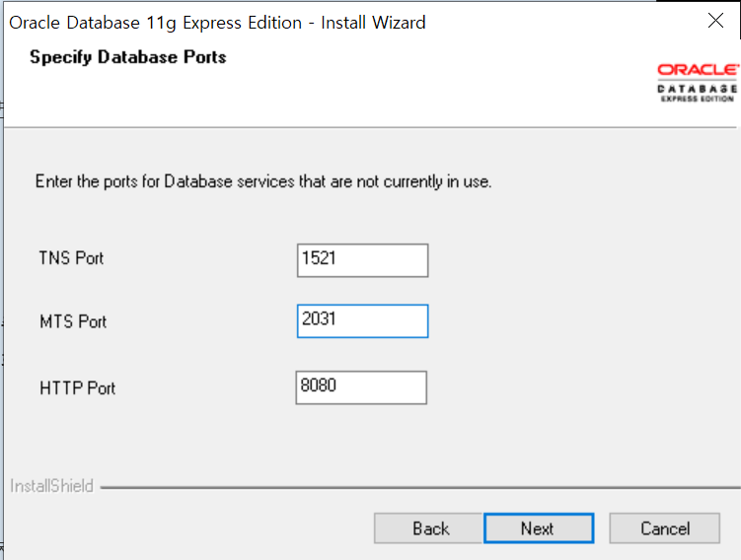Screen dimensions: 741x560
Task: Click the 'HTTP Port' label
Action: 78,388
